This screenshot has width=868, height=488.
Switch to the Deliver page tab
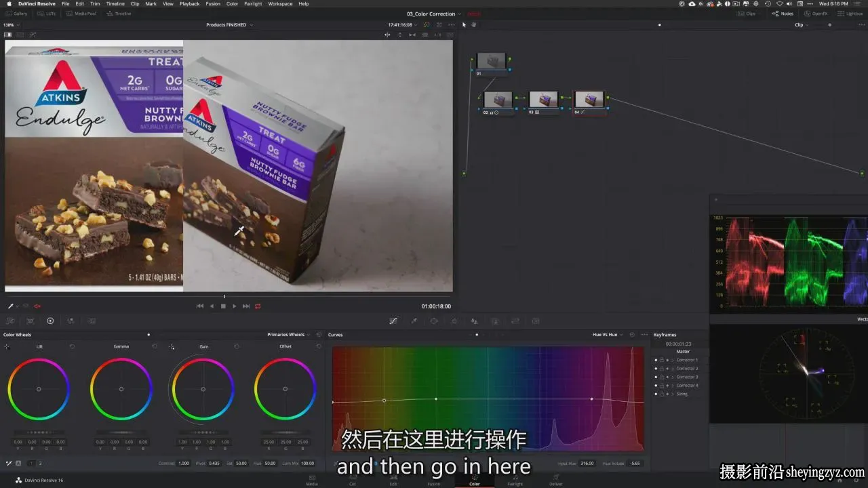[x=556, y=481]
